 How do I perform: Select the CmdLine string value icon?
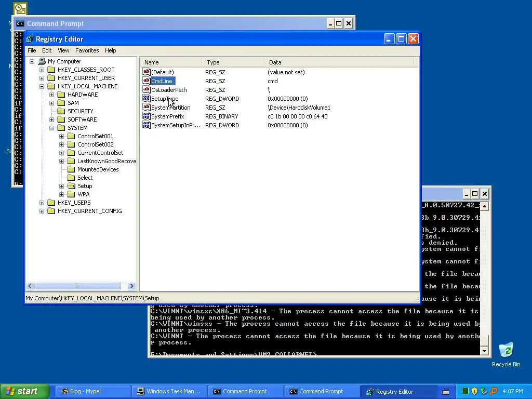click(x=146, y=81)
